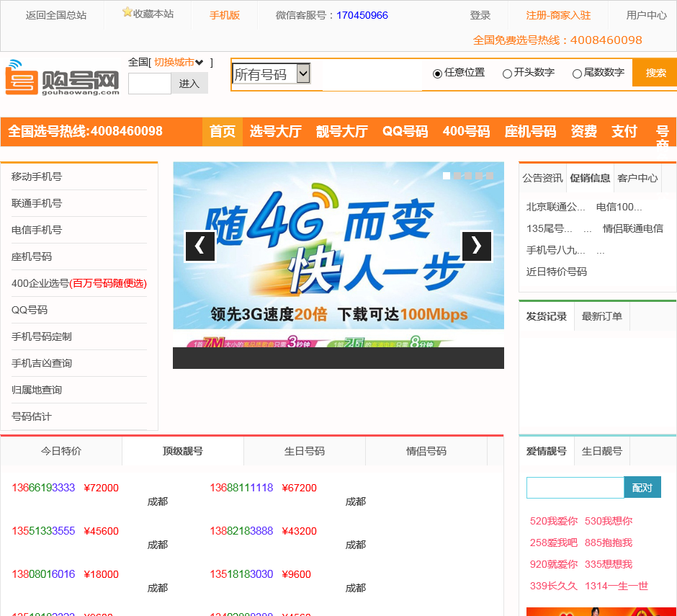Focus the number search text field
This screenshot has width=677, height=616.
(372, 74)
